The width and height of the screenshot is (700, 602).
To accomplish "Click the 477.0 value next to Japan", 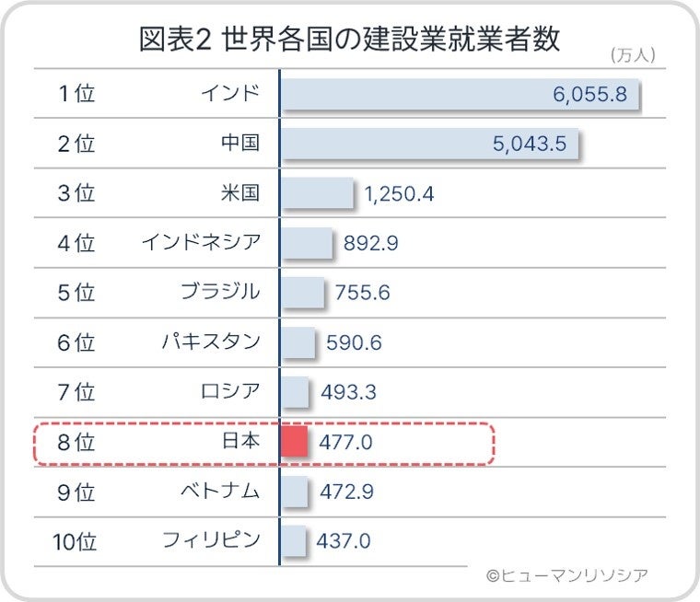I will point(345,443).
